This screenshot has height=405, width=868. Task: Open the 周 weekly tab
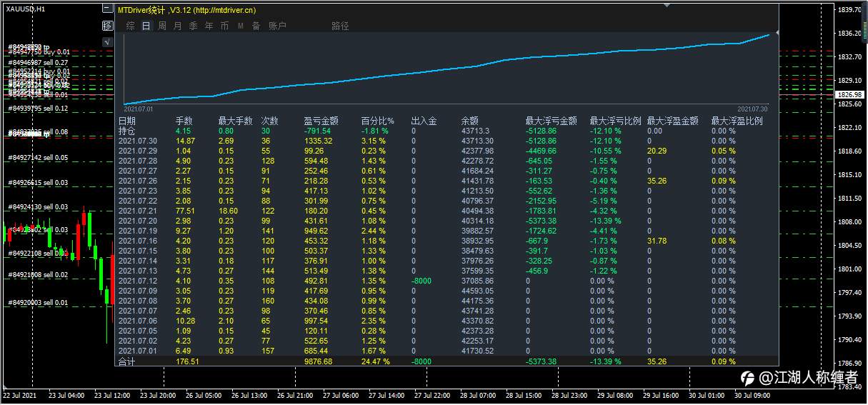162,26
